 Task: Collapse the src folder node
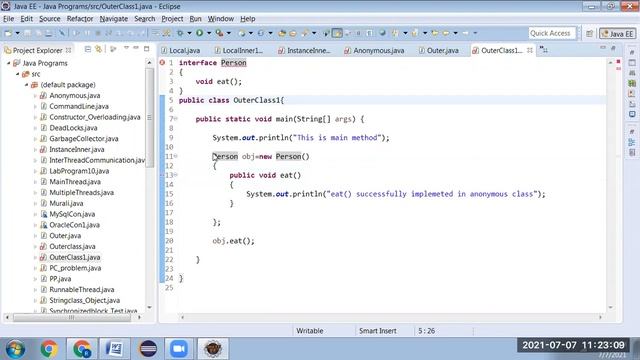[x=18, y=74]
